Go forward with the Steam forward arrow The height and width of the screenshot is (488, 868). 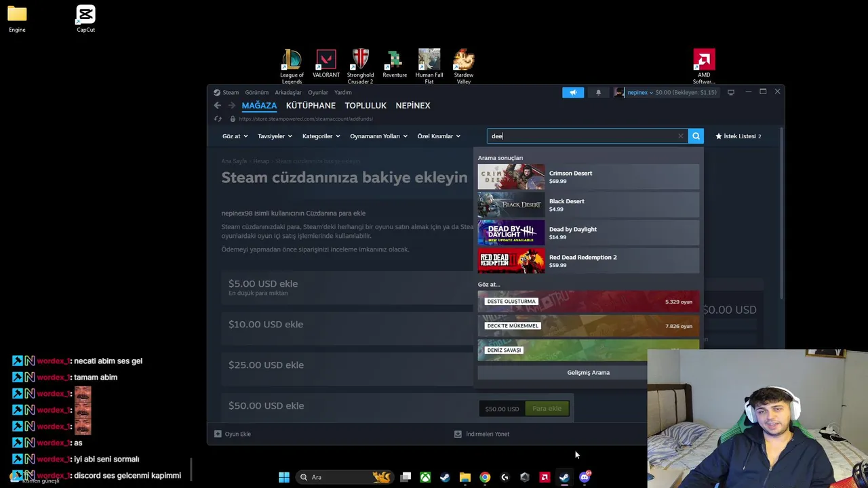click(231, 105)
